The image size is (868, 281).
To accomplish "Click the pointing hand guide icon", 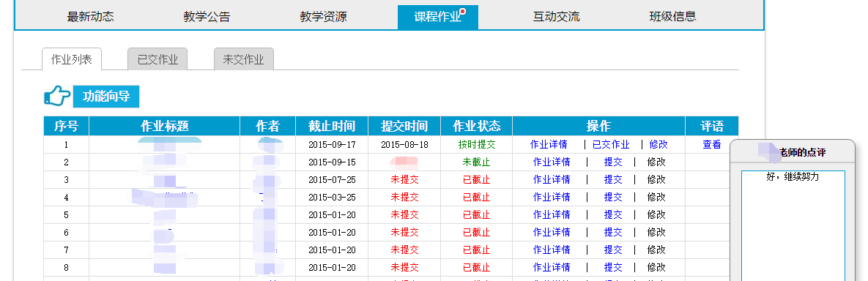I will (x=57, y=97).
